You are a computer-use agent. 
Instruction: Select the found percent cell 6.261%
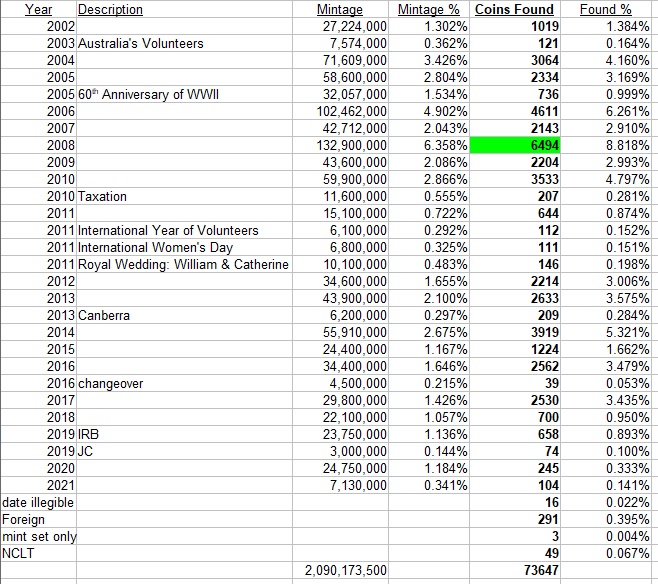pyautogui.click(x=606, y=111)
